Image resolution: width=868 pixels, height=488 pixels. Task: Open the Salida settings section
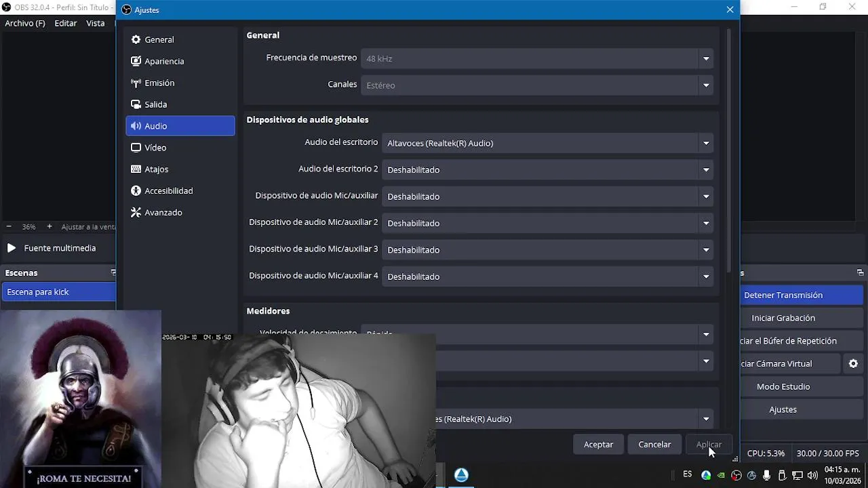(x=180, y=104)
